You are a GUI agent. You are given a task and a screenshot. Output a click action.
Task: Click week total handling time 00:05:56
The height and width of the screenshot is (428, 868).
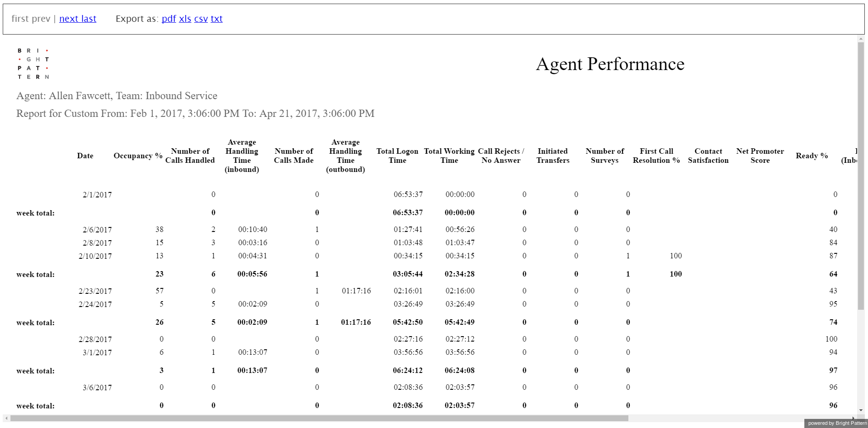(x=252, y=274)
